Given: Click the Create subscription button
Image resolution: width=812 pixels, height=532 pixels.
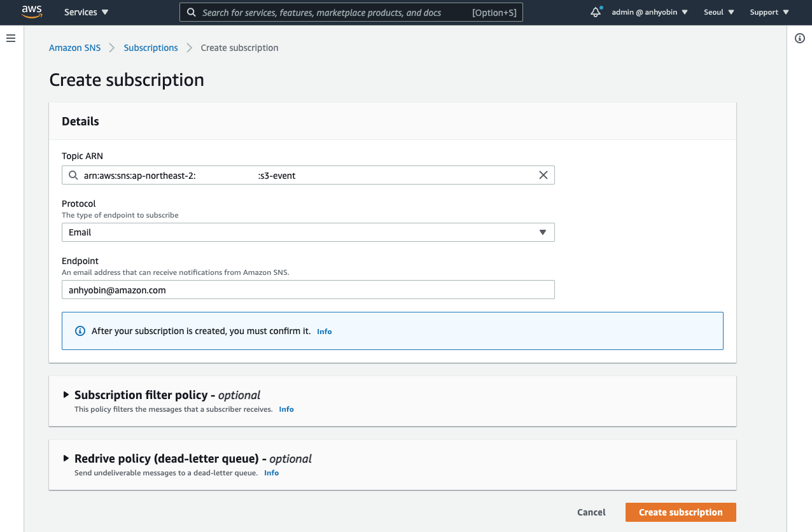Looking at the screenshot, I should click(x=681, y=512).
